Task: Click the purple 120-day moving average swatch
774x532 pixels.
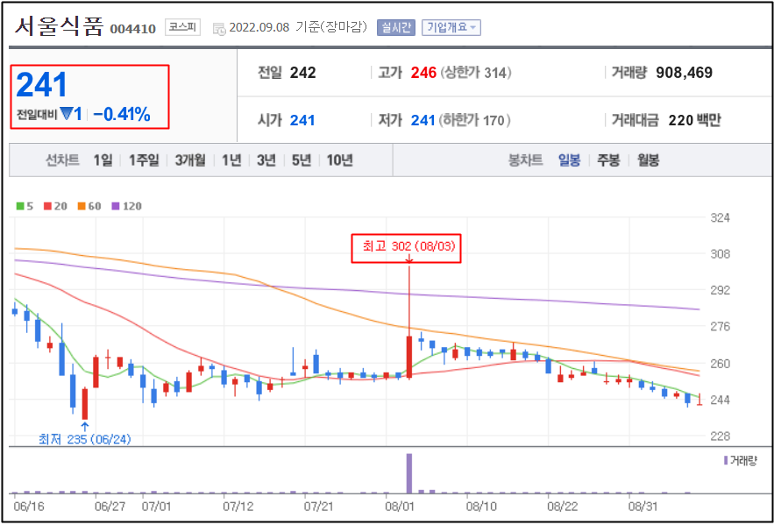Action: click(x=116, y=206)
